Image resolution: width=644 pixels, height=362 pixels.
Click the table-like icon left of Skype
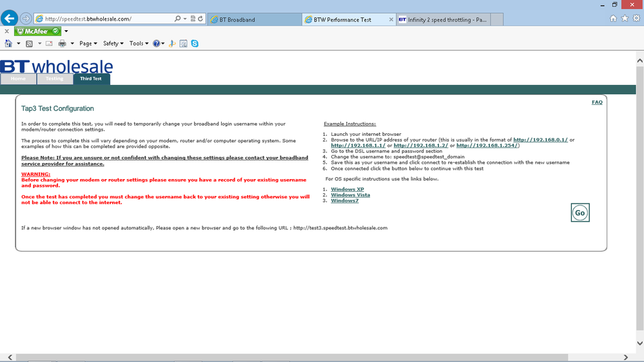pyautogui.click(x=184, y=44)
